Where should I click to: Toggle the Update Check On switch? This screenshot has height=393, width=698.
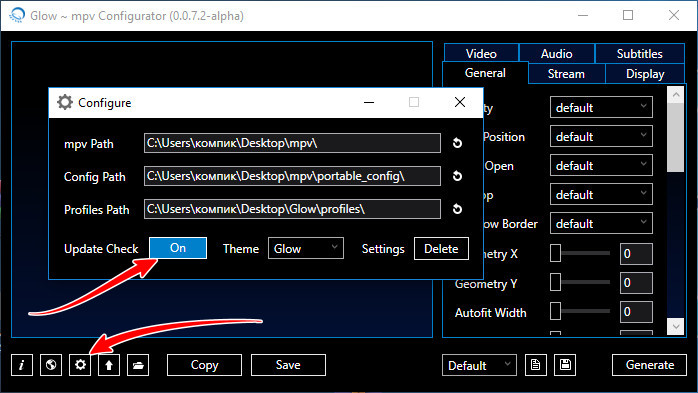pos(178,248)
